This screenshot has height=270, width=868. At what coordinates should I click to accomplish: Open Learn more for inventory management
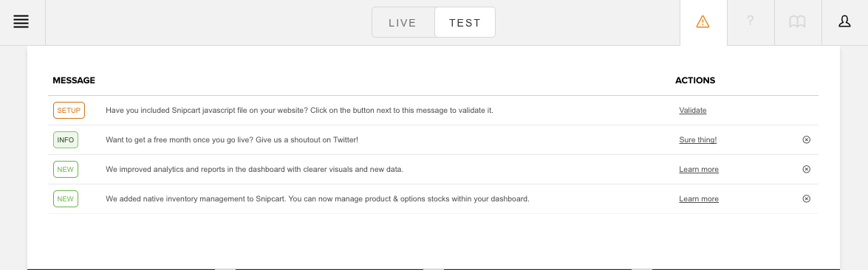pos(699,198)
